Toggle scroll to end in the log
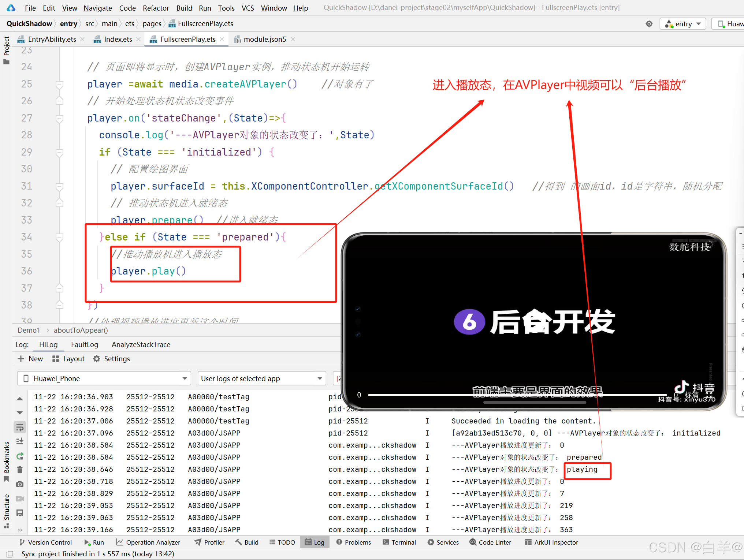The height and width of the screenshot is (560, 744). (x=20, y=441)
